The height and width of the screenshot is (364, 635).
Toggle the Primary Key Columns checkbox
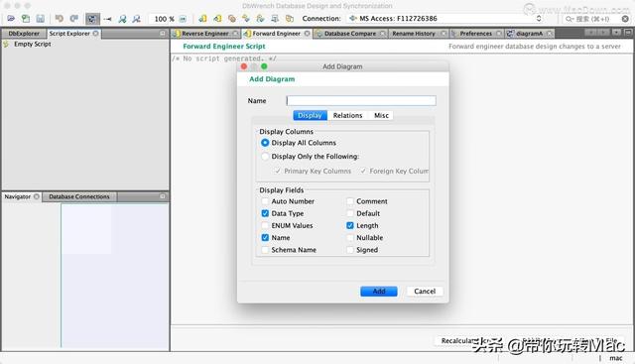click(278, 171)
